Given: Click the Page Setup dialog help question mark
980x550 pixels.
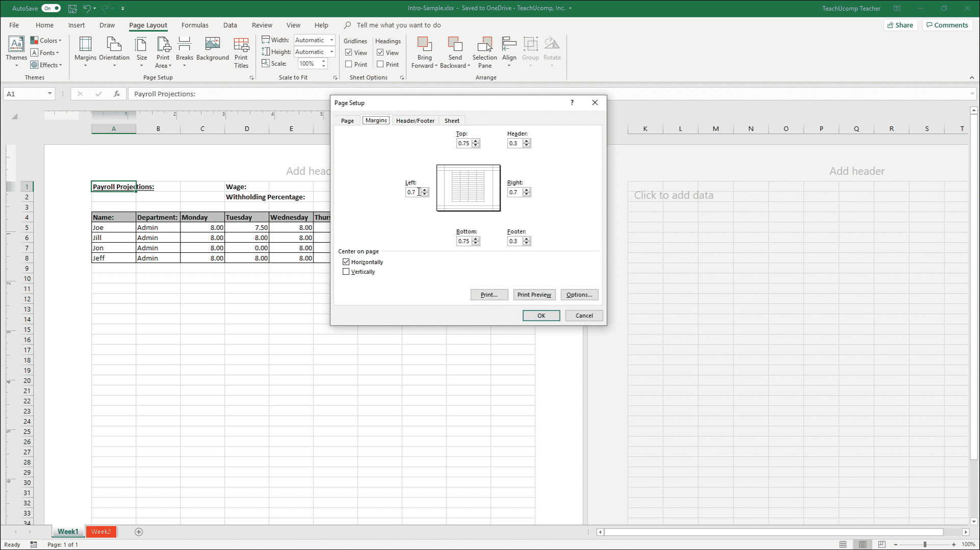Looking at the screenshot, I should (572, 102).
